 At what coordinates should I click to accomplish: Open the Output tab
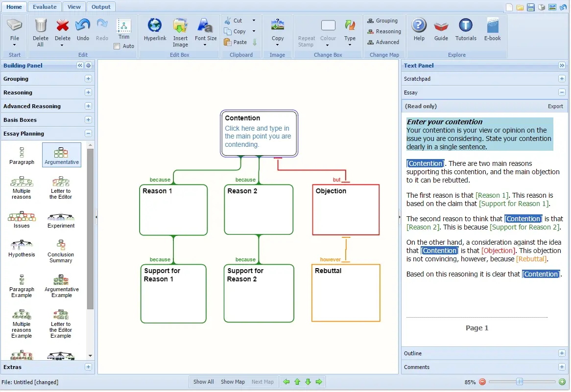pyautogui.click(x=101, y=7)
